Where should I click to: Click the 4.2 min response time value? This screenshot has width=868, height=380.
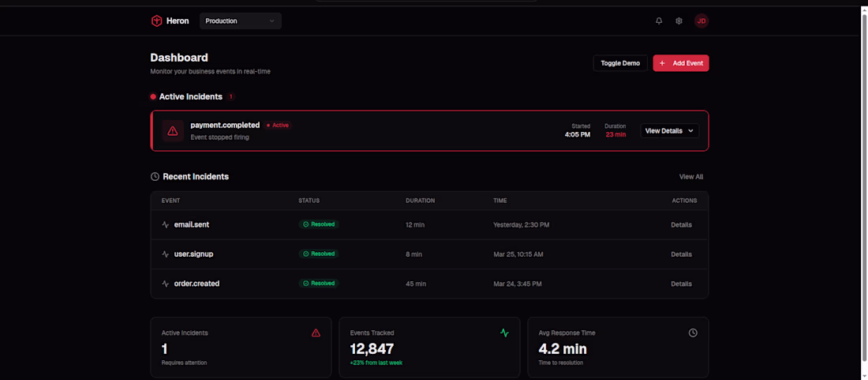[563, 349]
